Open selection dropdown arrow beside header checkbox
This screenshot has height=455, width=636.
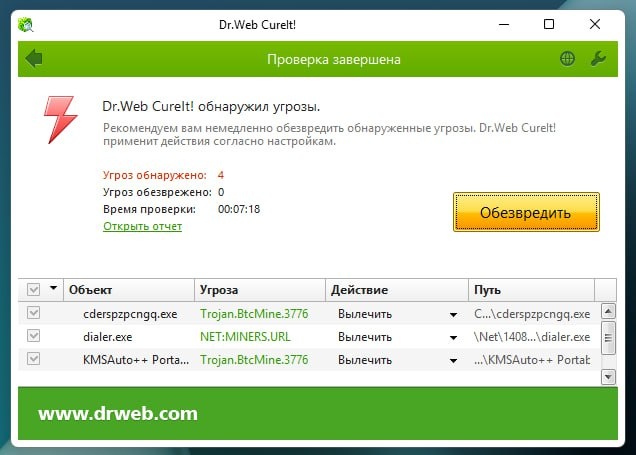pos(53,288)
